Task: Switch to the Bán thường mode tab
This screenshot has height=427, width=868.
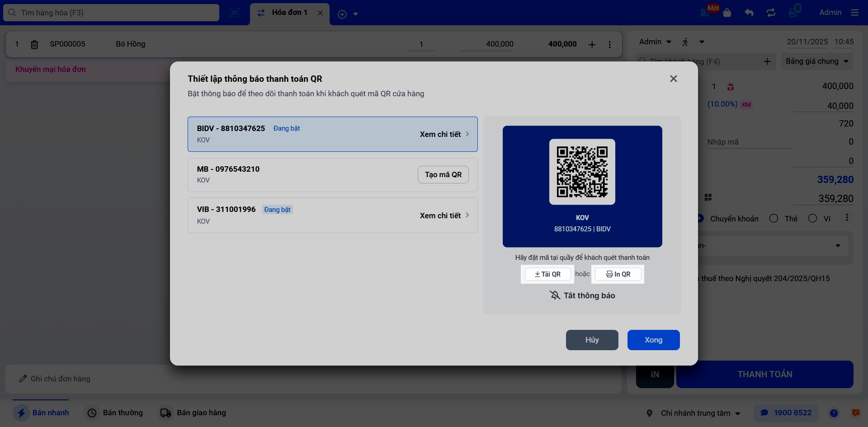Action: tap(115, 413)
